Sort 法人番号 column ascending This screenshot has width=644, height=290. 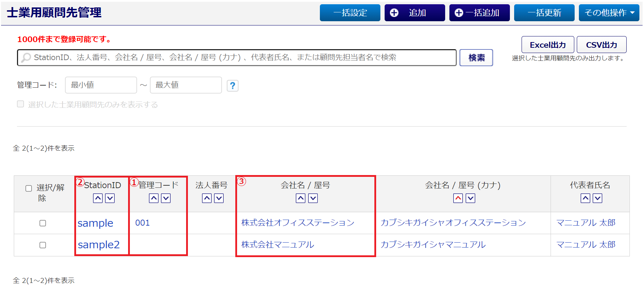(207, 198)
